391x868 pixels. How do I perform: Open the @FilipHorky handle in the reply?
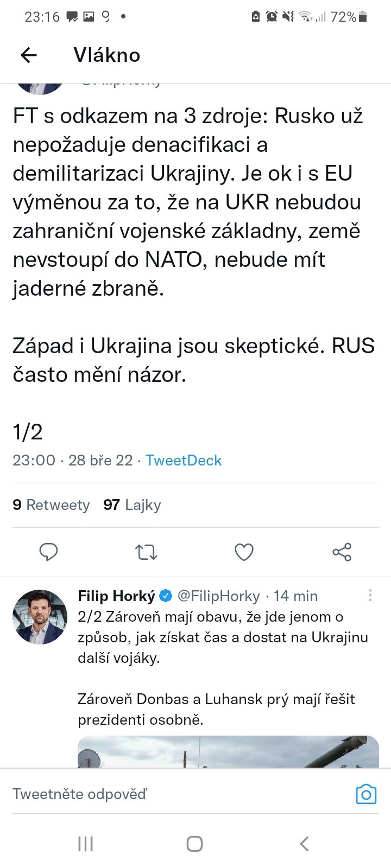(219, 596)
